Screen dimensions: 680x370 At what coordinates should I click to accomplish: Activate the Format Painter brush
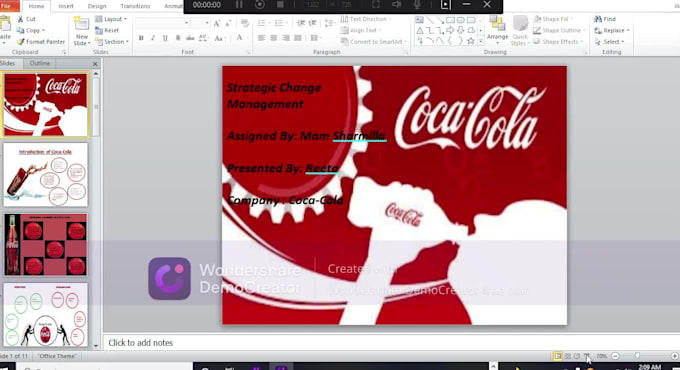pyautogui.click(x=41, y=42)
